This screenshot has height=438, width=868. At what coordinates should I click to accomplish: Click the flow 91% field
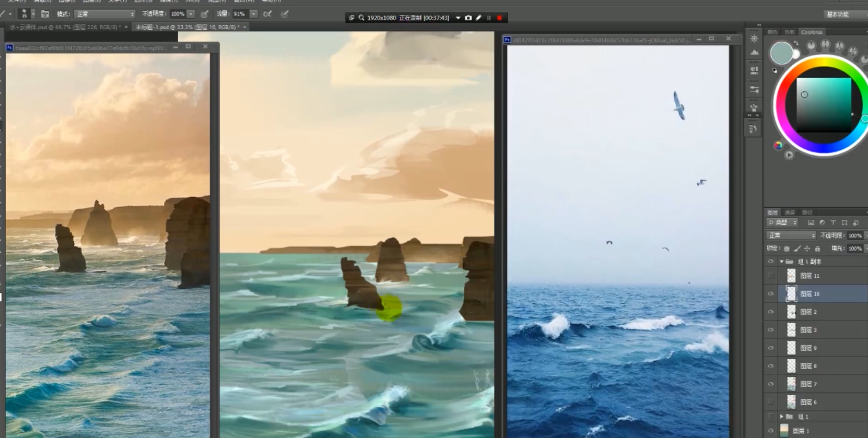tap(240, 14)
